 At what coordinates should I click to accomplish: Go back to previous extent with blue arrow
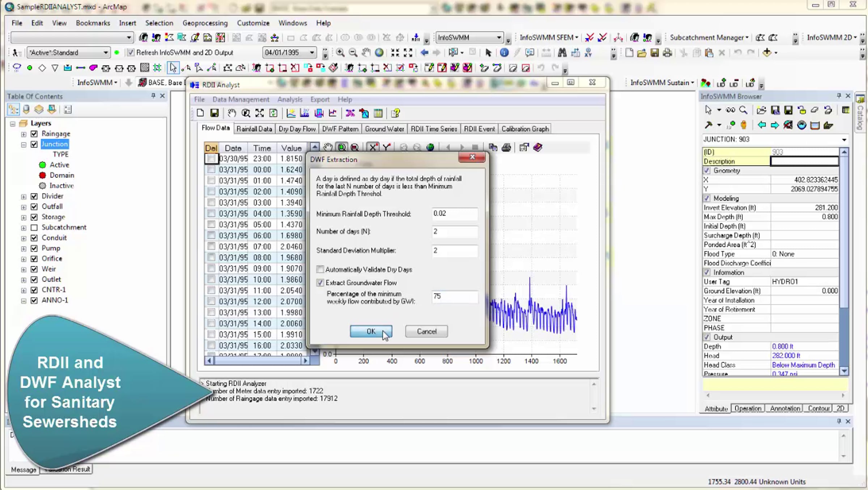click(x=424, y=53)
